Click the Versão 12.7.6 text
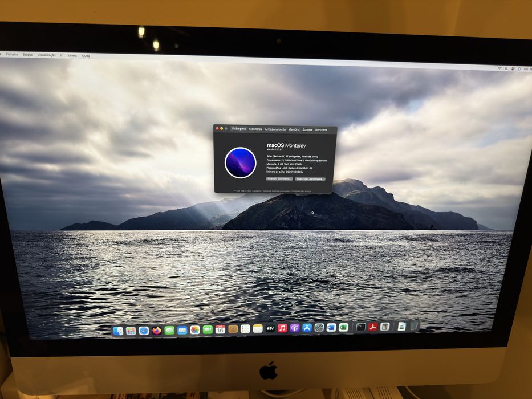This screenshot has height=399, width=532. (274, 149)
